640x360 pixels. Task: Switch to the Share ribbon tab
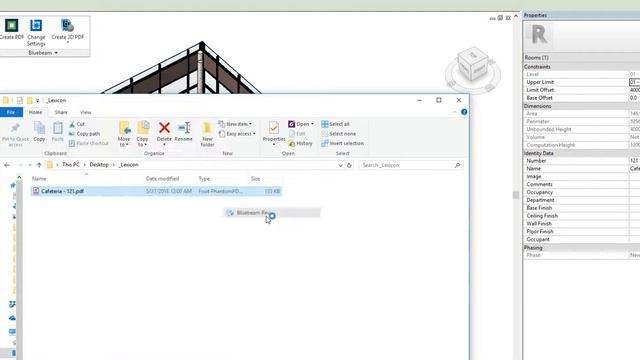pos(61,112)
